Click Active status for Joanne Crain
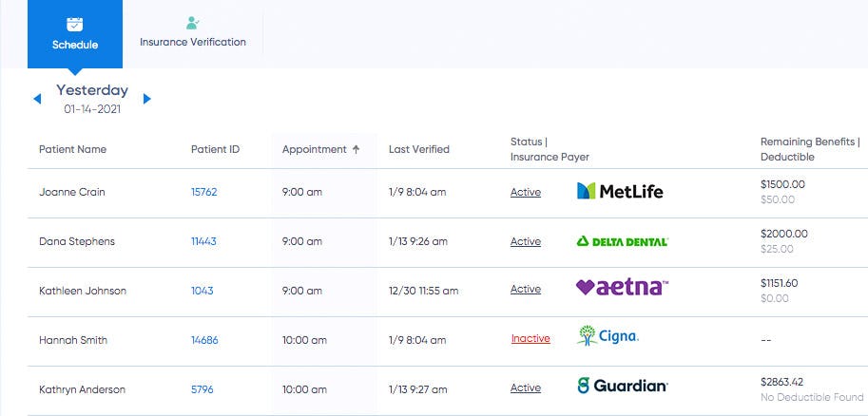The width and height of the screenshot is (868, 416). [x=526, y=192]
